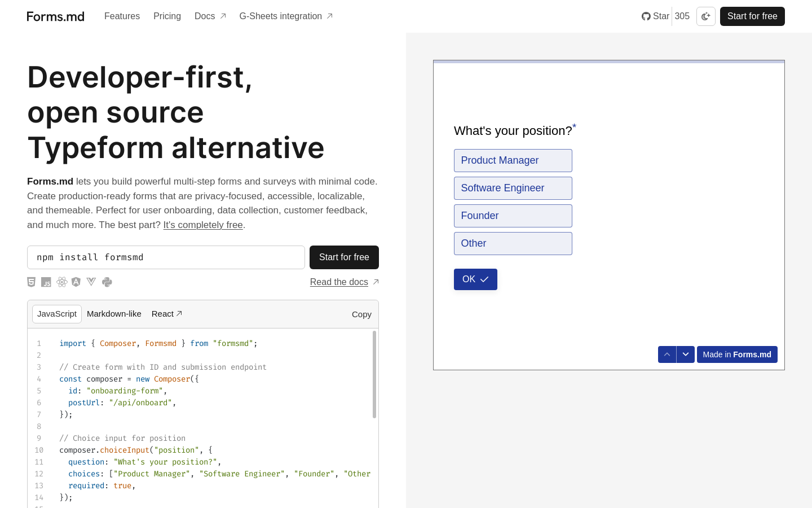Click the Python logo icon
The width and height of the screenshot is (812, 508).
click(107, 282)
